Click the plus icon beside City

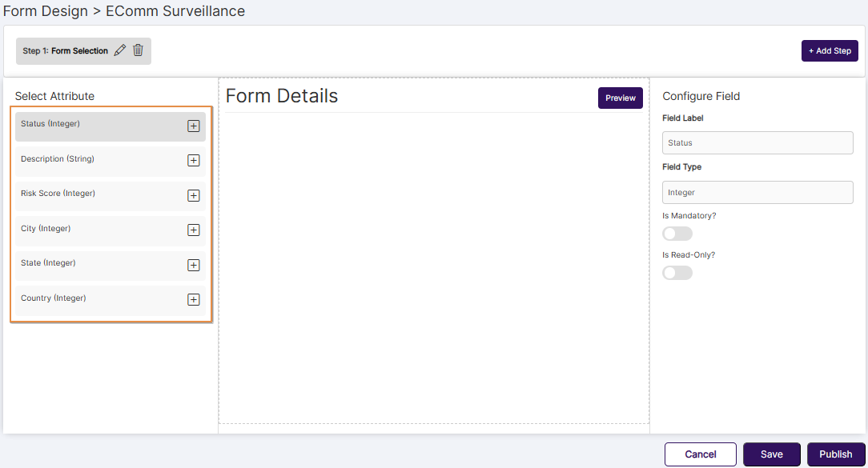[x=193, y=230]
